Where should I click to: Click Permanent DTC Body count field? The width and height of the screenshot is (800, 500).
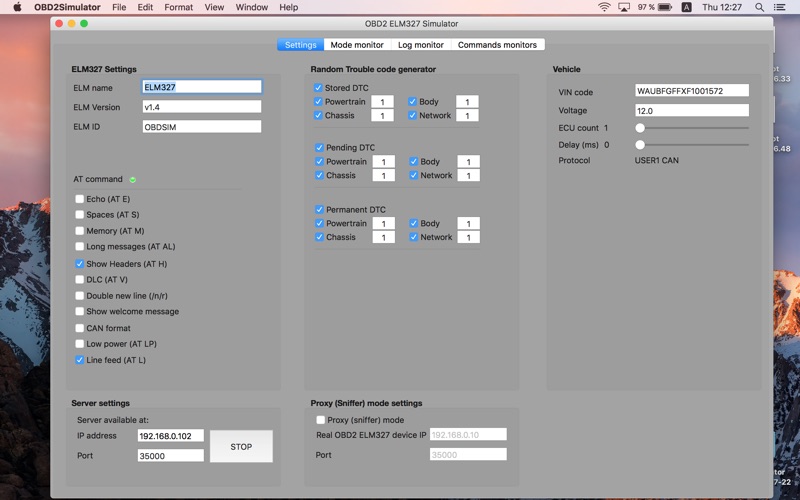pos(468,223)
